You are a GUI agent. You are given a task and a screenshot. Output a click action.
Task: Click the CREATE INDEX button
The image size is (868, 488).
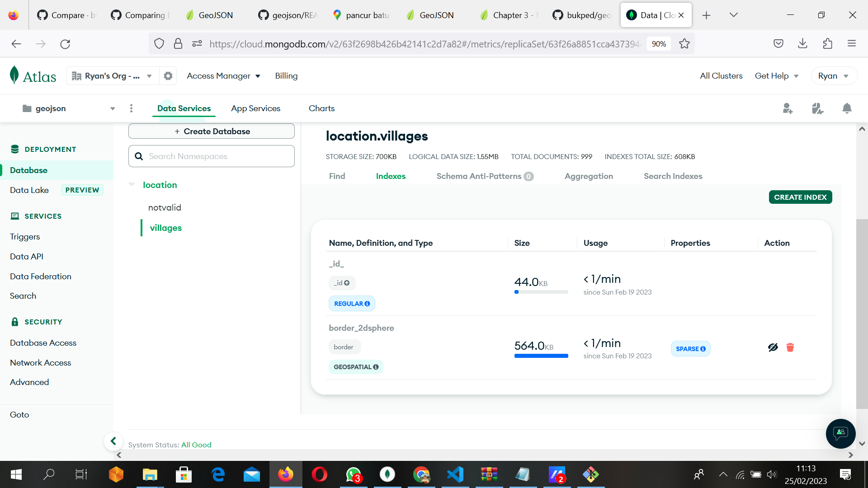click(x=800, y=197)
